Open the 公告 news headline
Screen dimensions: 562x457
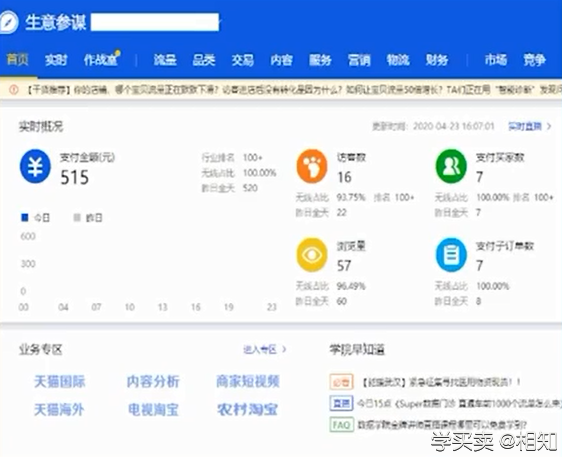point(441,382)
